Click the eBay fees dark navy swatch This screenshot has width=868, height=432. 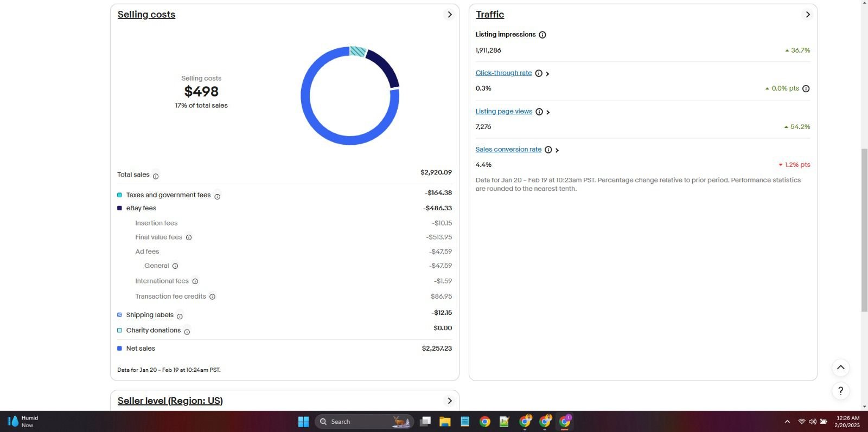[x=119, y=208]
